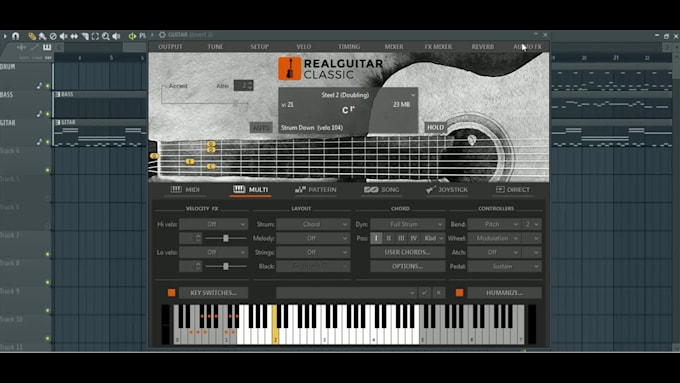Toggle orange Humanize enable square
This screenshot has height=383, width=680.
pos(459,293)
